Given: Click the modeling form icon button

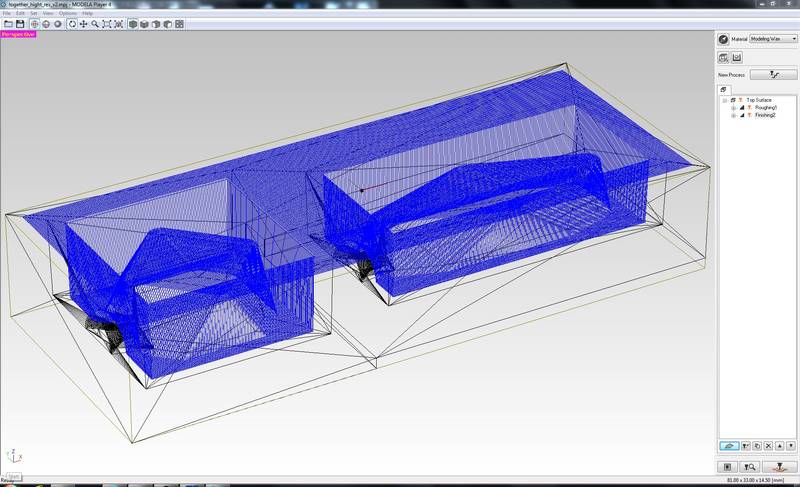Looking at the screenshot, I should (x=737, y=58).
